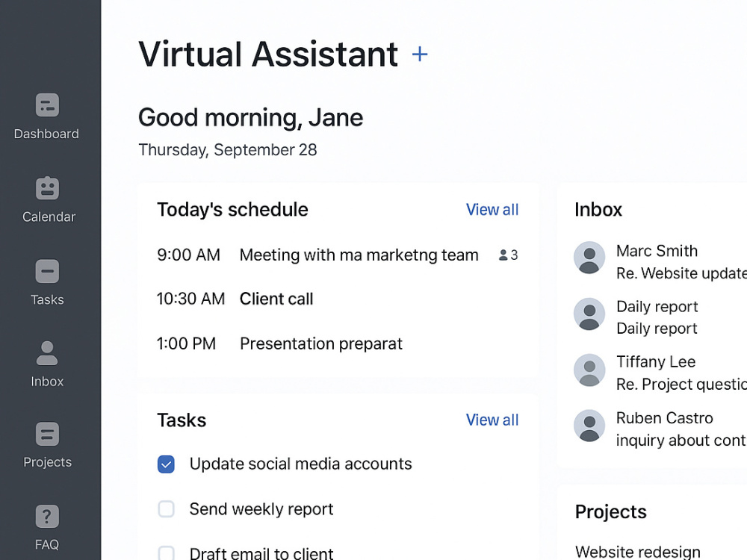Image resolution: width=747 pixels, height=560 pixels.
Task: Select the Dashboard label in sidebar
Action: 46,134
